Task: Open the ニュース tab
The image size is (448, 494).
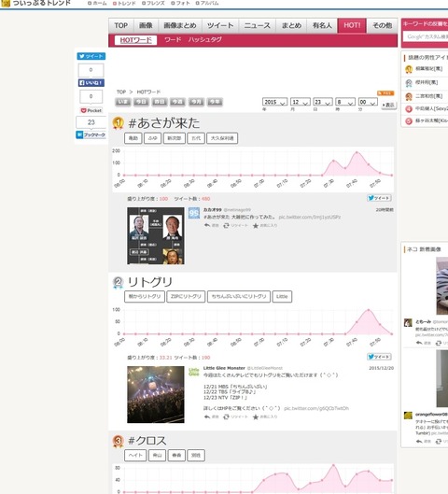Action: point(258,25)
